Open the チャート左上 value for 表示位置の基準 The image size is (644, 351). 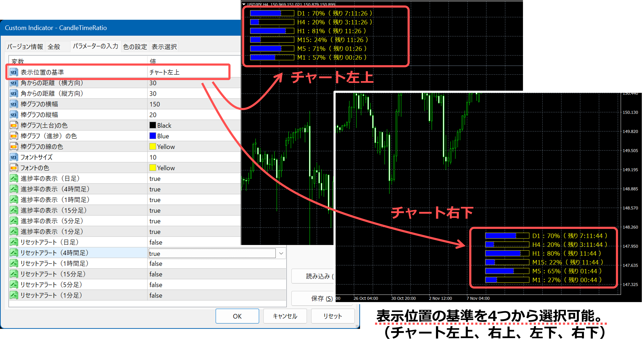tap(164, 72)
